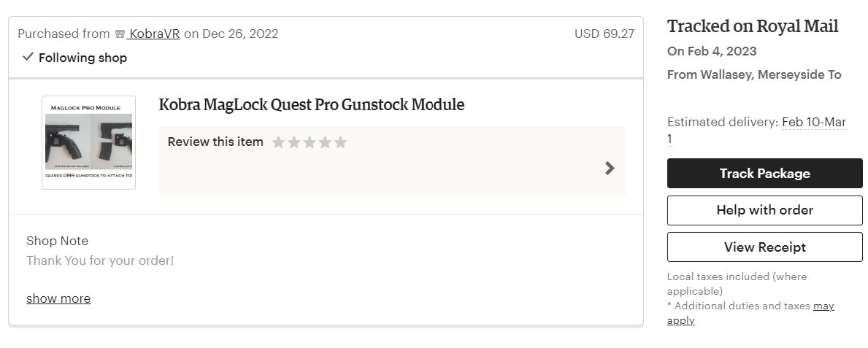Expand shop note with show more
Viewport: 868px width, 348px height.
click(58, 298)
